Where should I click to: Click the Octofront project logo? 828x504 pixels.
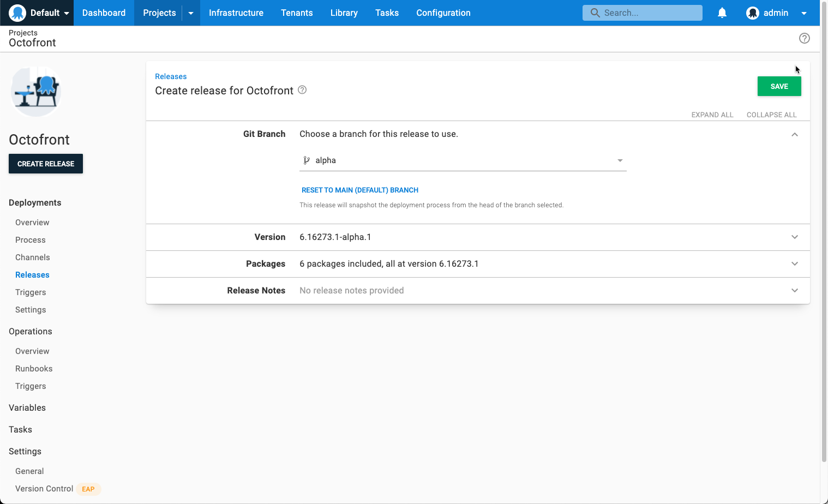coord(35,92)
